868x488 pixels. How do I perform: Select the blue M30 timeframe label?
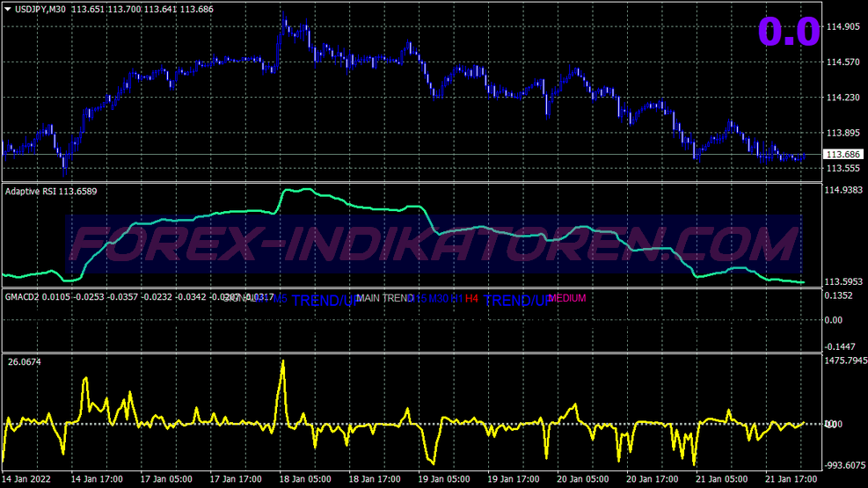tap(438, 299)
